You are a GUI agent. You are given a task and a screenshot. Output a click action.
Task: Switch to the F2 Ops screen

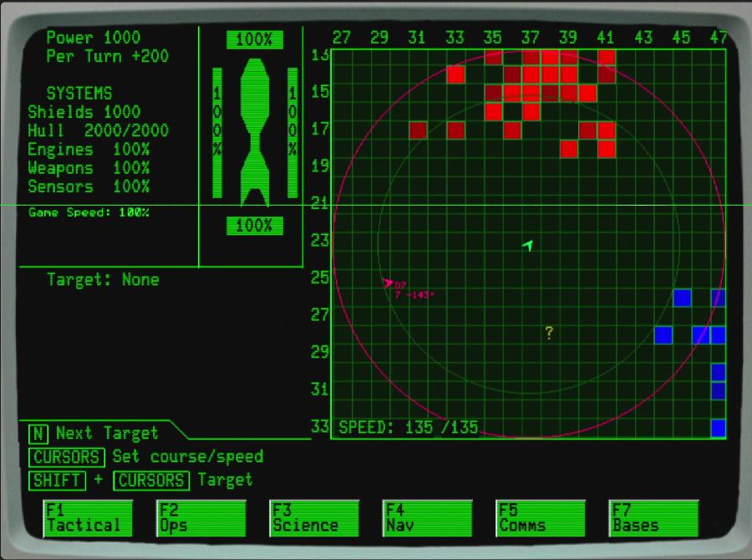[x=201, y=518]
